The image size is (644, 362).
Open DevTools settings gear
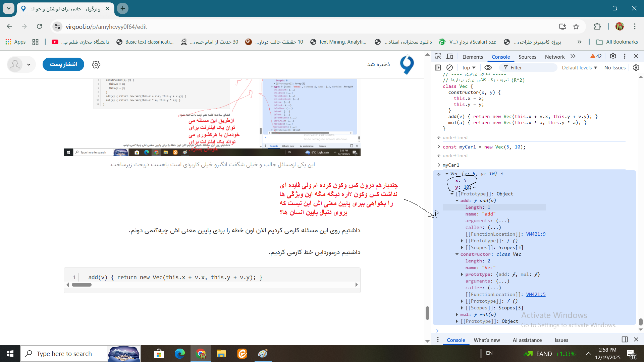(613, 56)
